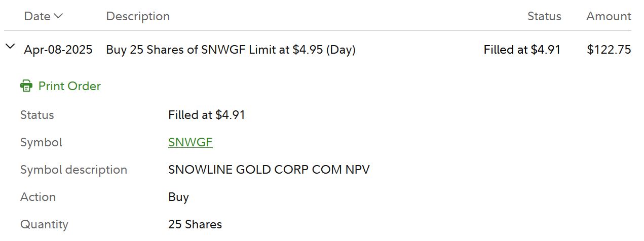Click the Date column header label
The width and height of the screenshot is (644, 241).
(x=37, y=16)
